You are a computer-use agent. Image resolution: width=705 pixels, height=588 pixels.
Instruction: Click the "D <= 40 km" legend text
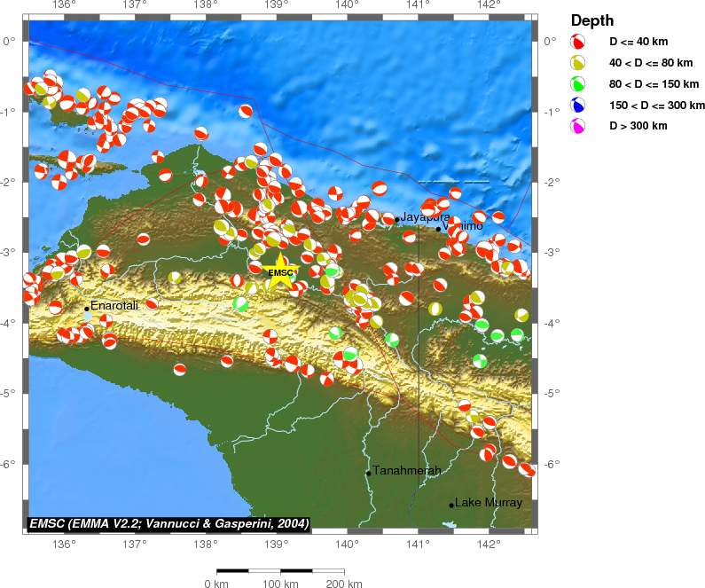(638, 42)
